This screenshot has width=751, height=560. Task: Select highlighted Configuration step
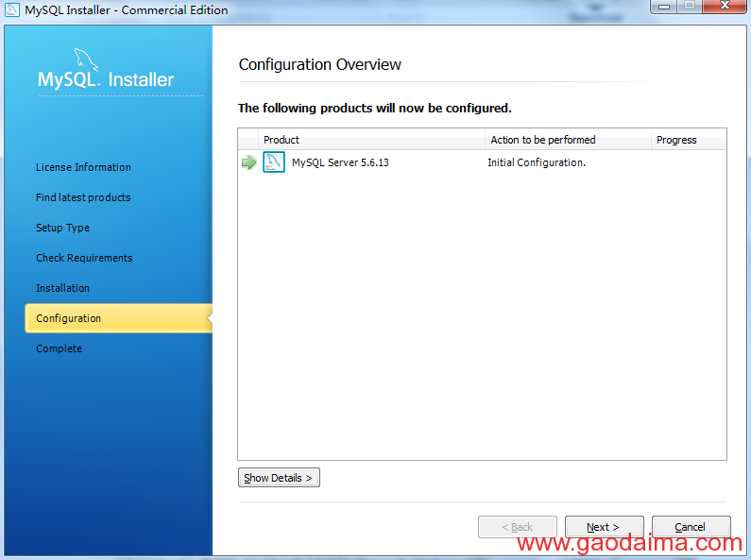pos(119,318)
